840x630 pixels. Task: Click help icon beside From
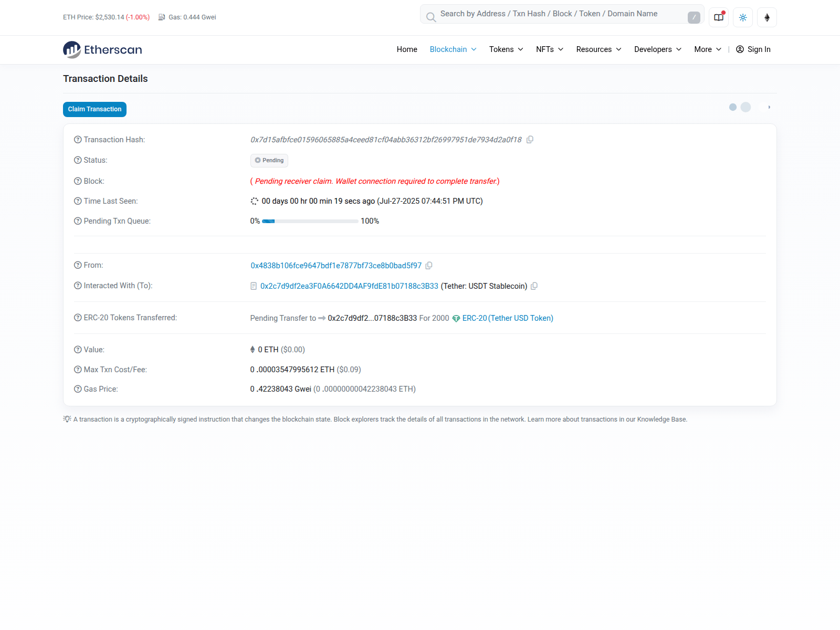[x=78, y=265]
